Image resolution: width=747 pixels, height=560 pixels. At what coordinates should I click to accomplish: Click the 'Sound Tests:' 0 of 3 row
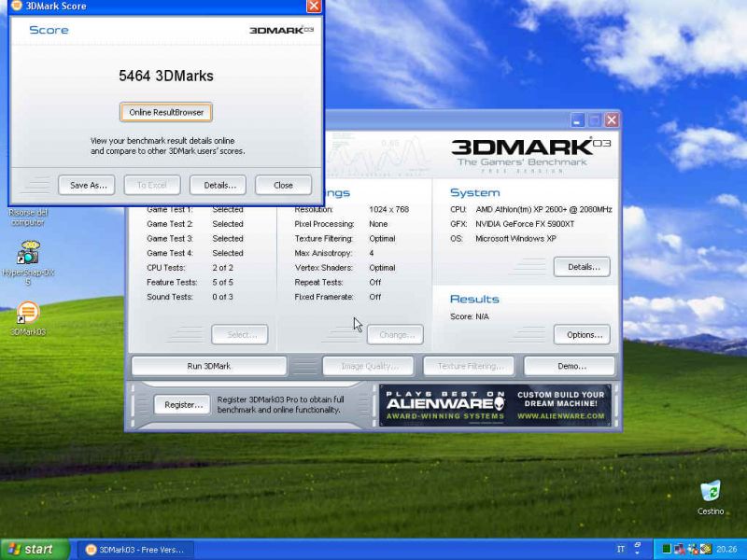(x=190, y=297)
